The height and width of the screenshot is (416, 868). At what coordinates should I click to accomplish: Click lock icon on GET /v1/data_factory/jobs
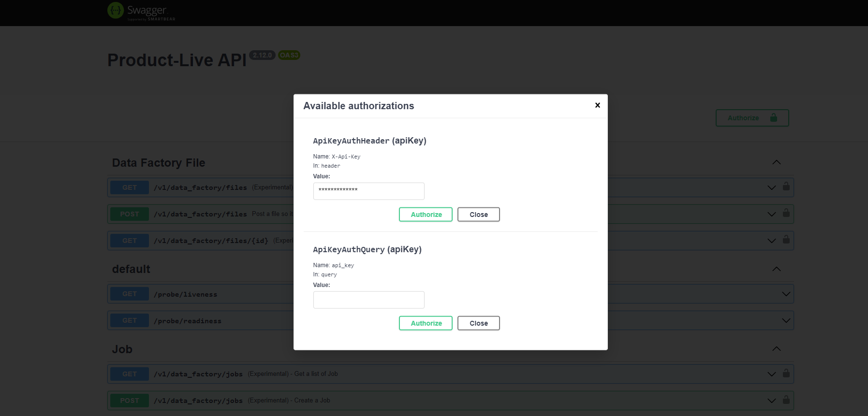click(786, 373)
